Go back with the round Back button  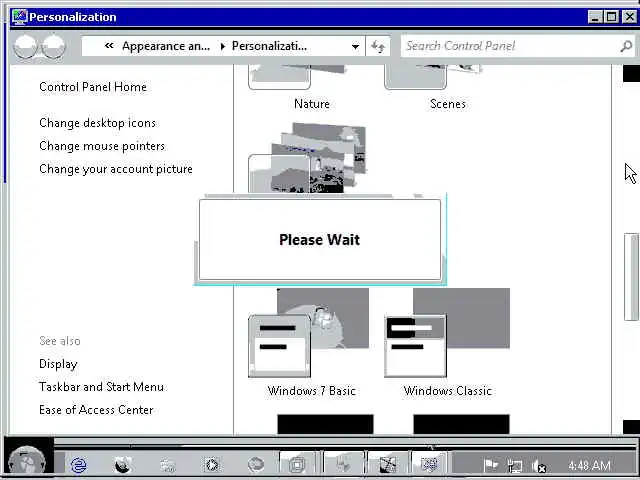[25, 46]
